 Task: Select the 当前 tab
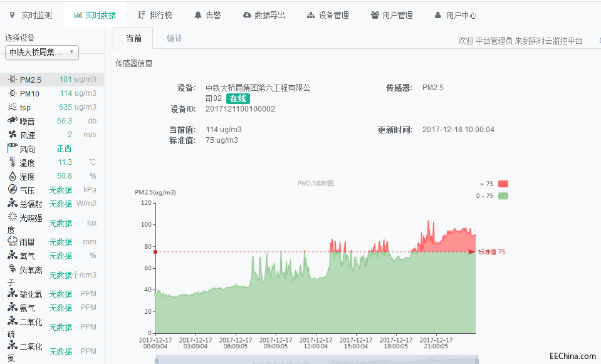coord(133,39)
